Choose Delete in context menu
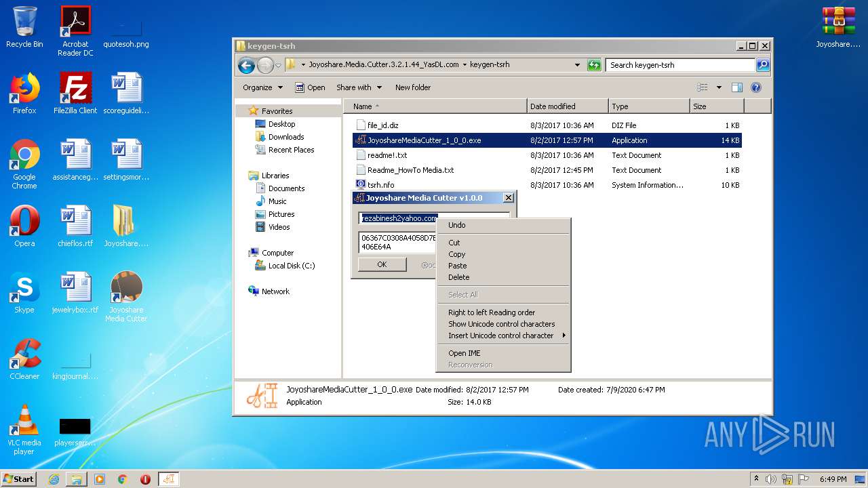Viewport: 868px width, 488px height. (502, 277)
